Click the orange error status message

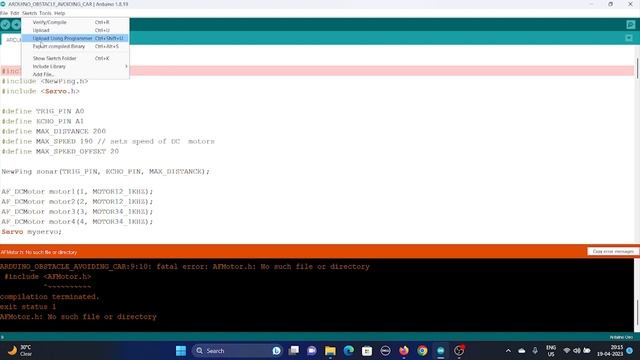pyautogui.click(x=39, y=252)
